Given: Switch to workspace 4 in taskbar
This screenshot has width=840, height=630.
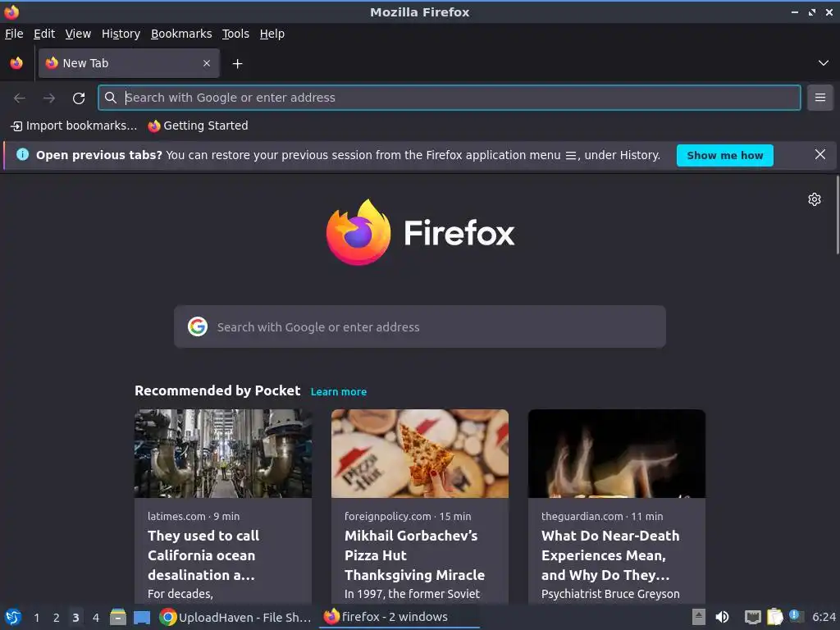Looking at the screenshot, I should tap(96, 618).
